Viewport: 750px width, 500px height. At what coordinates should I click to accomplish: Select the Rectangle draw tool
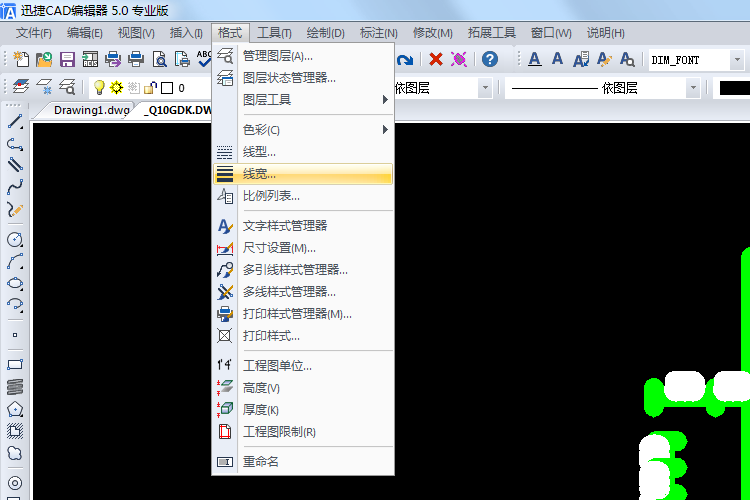pos(15,365)
